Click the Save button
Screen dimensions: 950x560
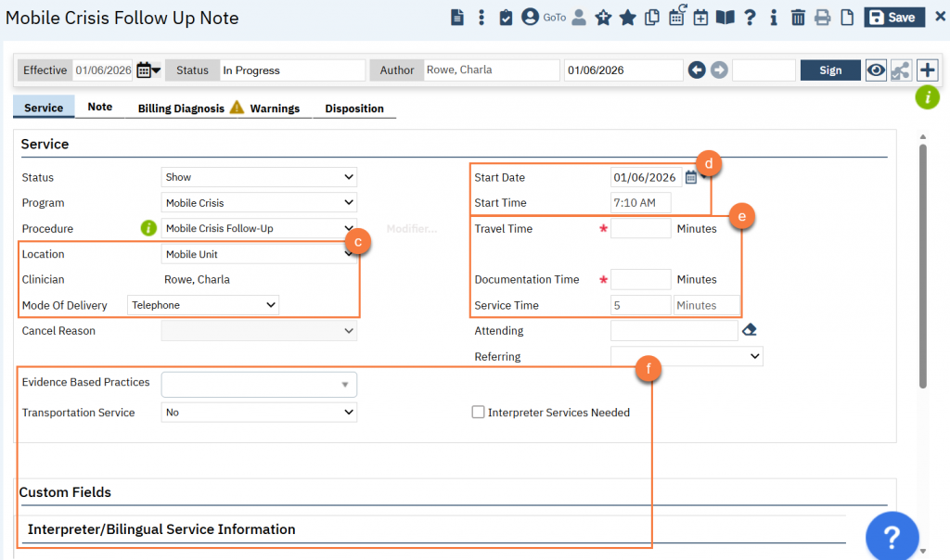(893, 18)
